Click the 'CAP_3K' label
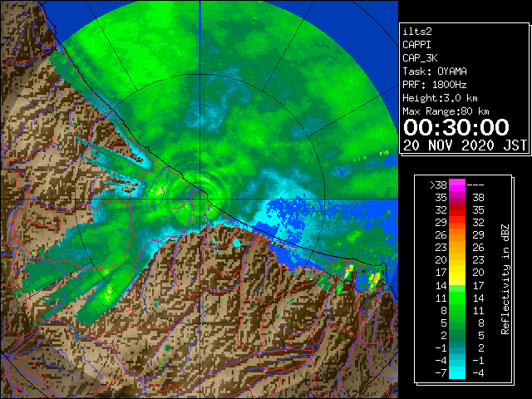This screenshot has height=399, width=532. (420, 58)
